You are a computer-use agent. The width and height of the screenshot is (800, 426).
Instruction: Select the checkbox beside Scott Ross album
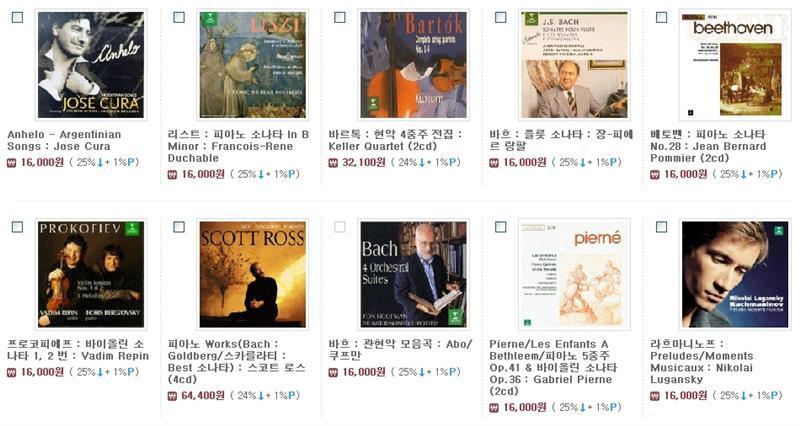click(179, 227)
